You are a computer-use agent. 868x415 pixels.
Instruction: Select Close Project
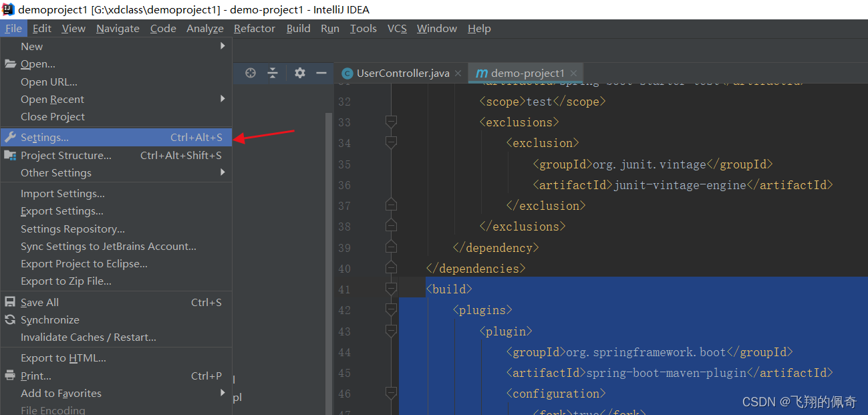[116, 116]
